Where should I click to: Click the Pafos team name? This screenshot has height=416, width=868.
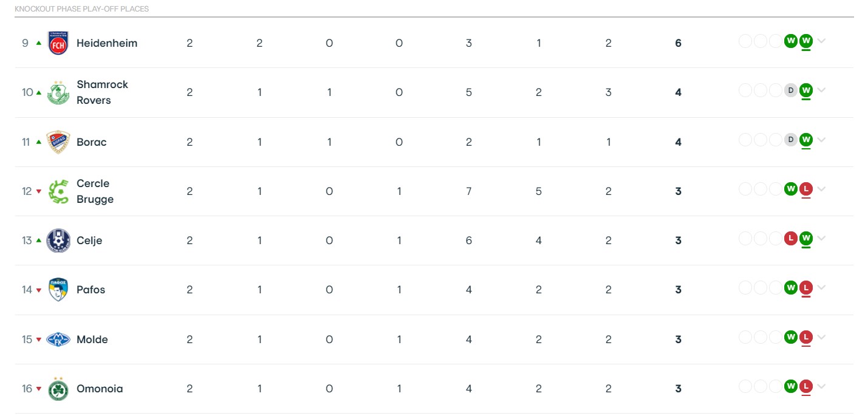[90, 290]
